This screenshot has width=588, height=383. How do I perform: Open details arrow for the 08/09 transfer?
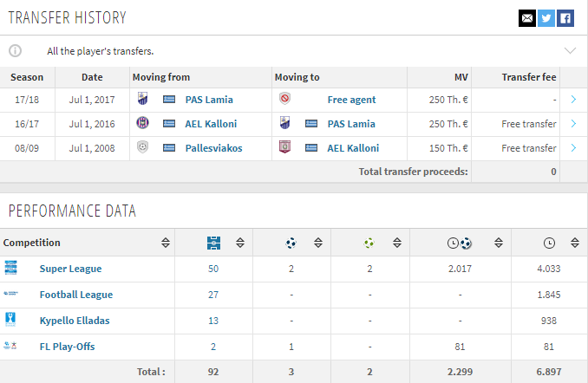[573, 148]
